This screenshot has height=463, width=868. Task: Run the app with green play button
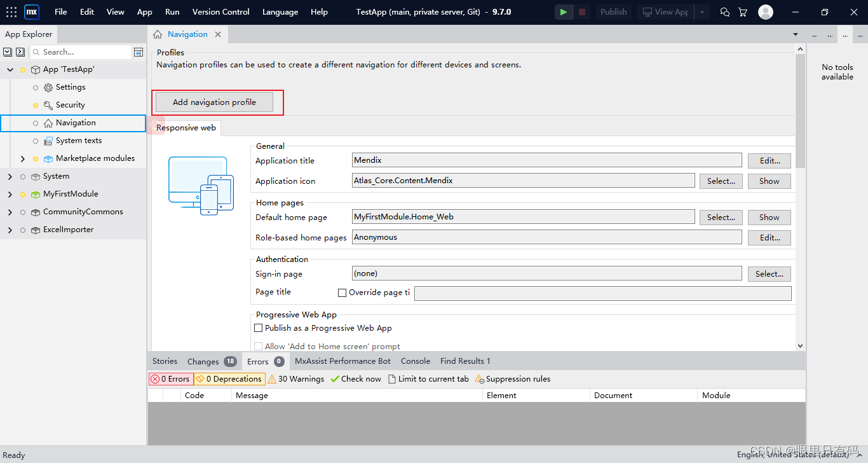pyautogui.click(x=564, y=12)
